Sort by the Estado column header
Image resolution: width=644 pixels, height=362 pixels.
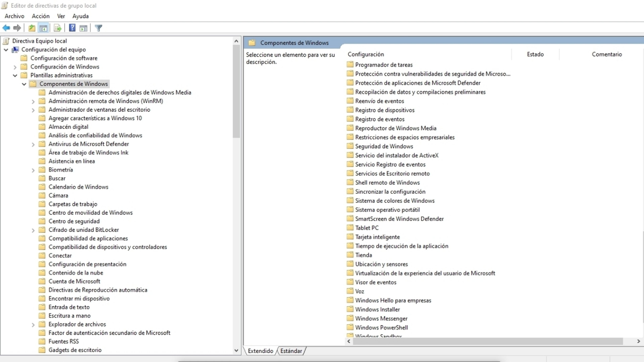(x=535, y=54)
